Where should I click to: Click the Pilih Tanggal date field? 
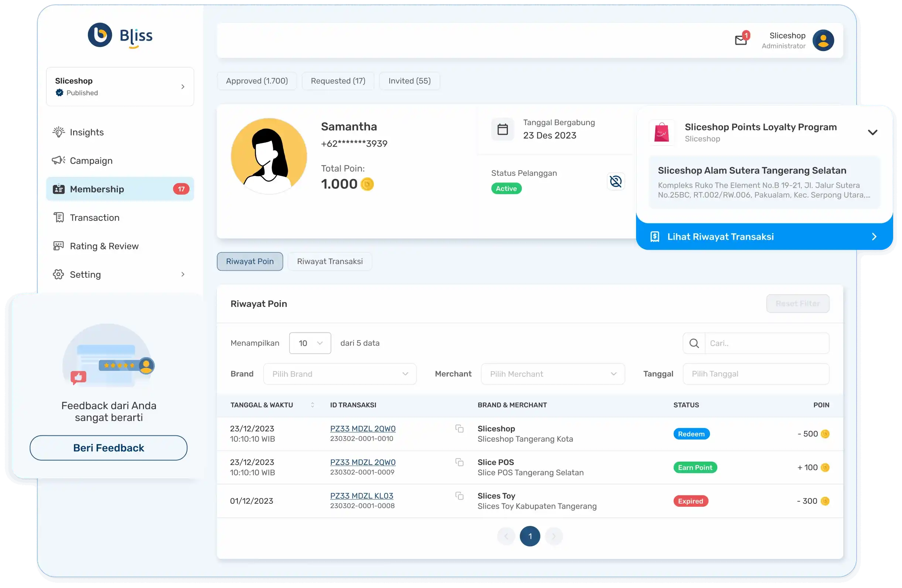click(x=756, y=374)
